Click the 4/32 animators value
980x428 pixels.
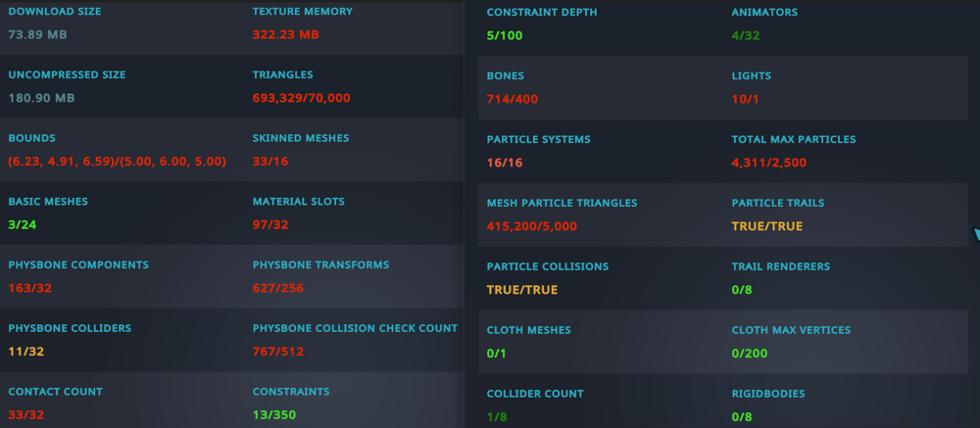[746, 35]
